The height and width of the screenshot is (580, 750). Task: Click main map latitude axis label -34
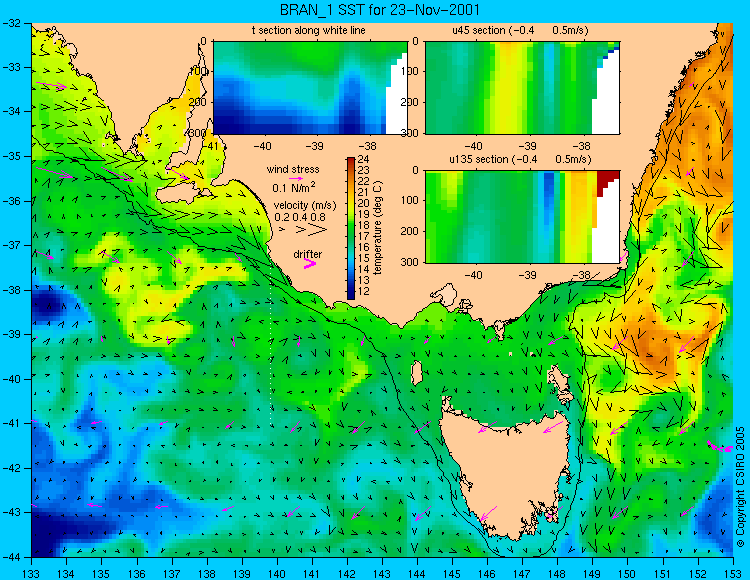12,111
